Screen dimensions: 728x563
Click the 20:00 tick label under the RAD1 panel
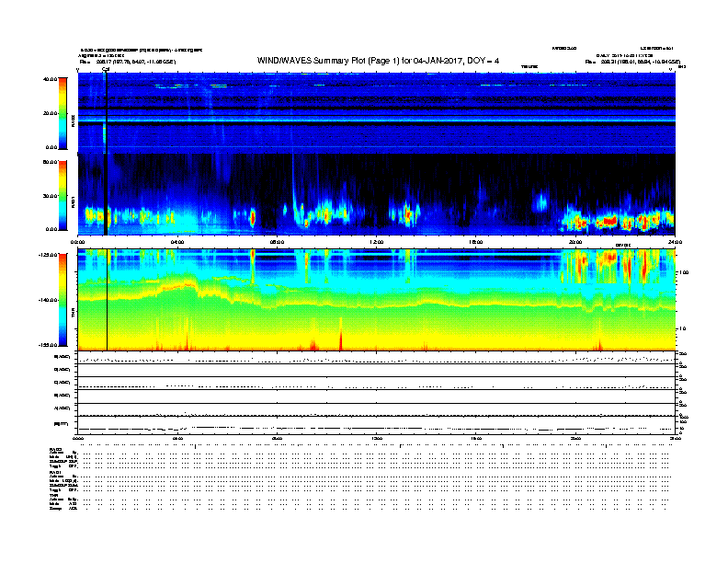coord(575,242)
